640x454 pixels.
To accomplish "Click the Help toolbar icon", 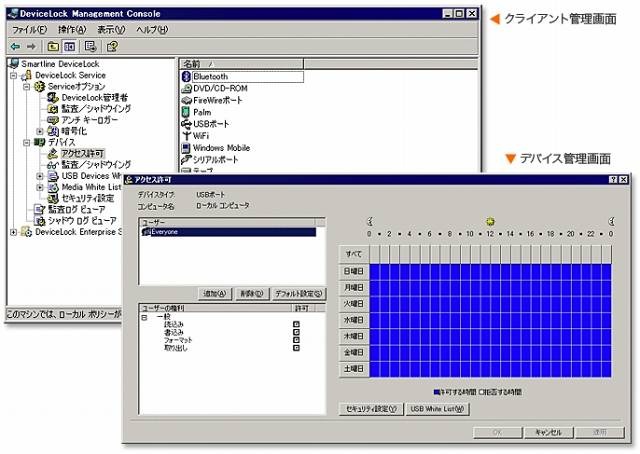I will 112,47.
